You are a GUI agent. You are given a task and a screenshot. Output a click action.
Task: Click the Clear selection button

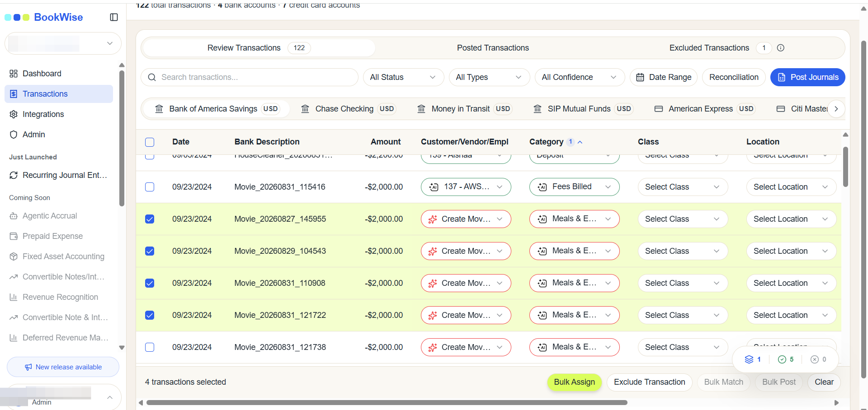824,382
